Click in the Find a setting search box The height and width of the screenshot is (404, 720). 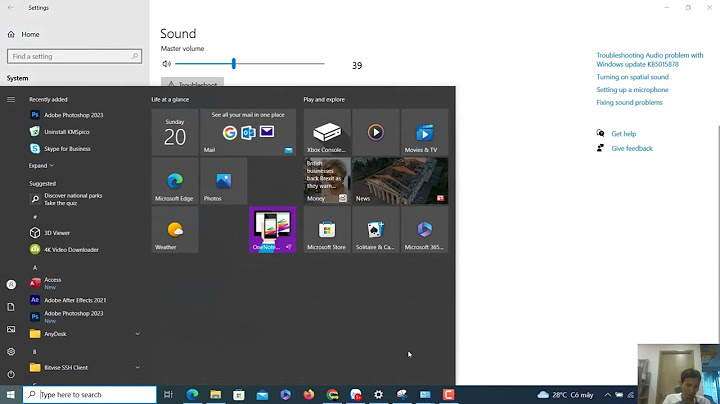pos(74,56)
